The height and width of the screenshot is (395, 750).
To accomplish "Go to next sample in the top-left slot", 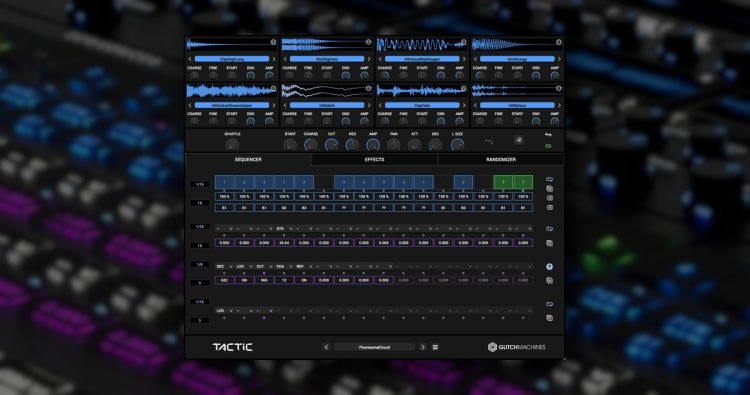I will pos(274,59).
